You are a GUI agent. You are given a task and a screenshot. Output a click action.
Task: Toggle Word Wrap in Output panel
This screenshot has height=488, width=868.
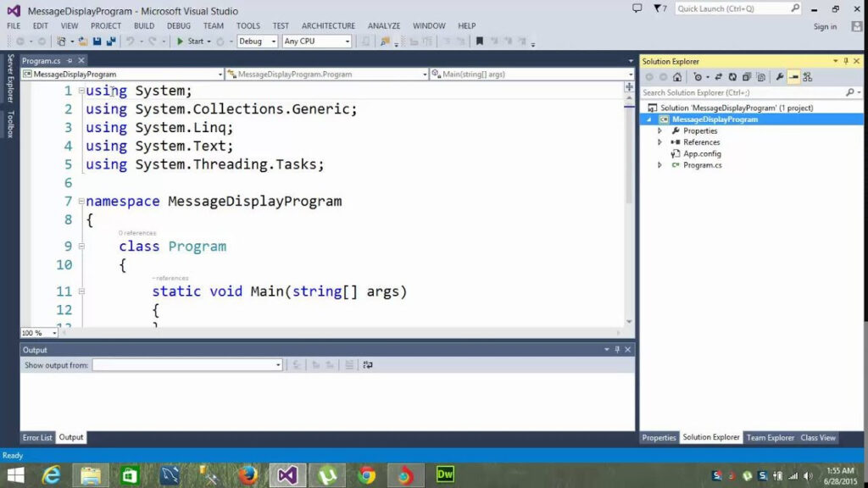point(368,365)
